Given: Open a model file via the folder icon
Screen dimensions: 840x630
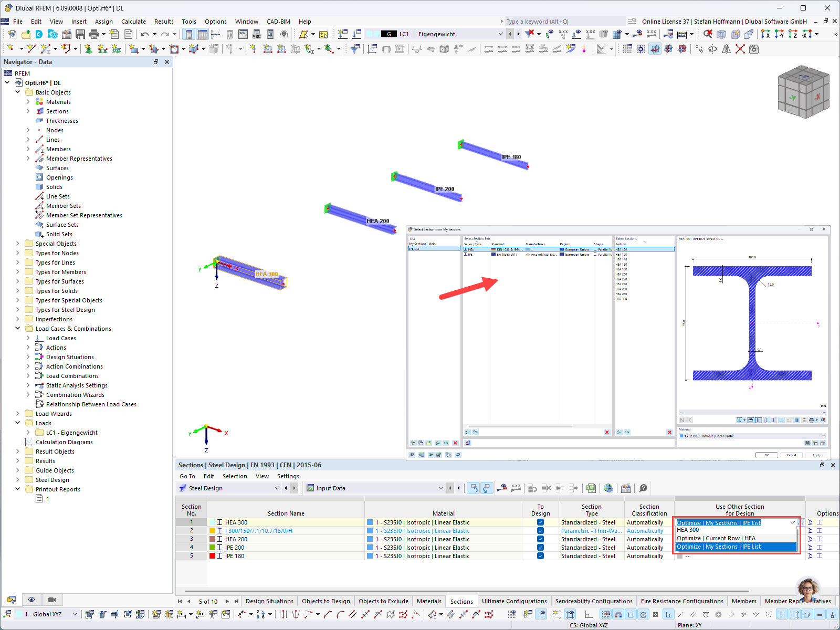Looking at the screenshot, I should click(x=25, y=34).
